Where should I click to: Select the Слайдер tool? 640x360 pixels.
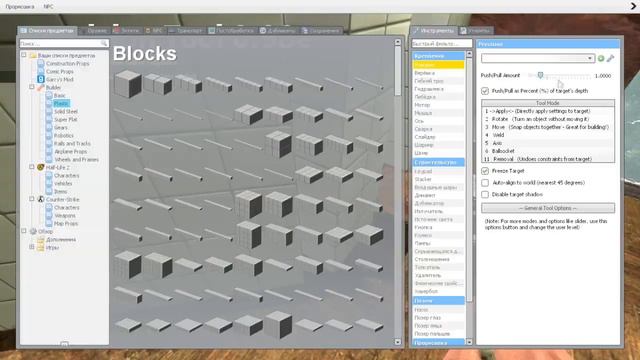[x=438, y=137]
